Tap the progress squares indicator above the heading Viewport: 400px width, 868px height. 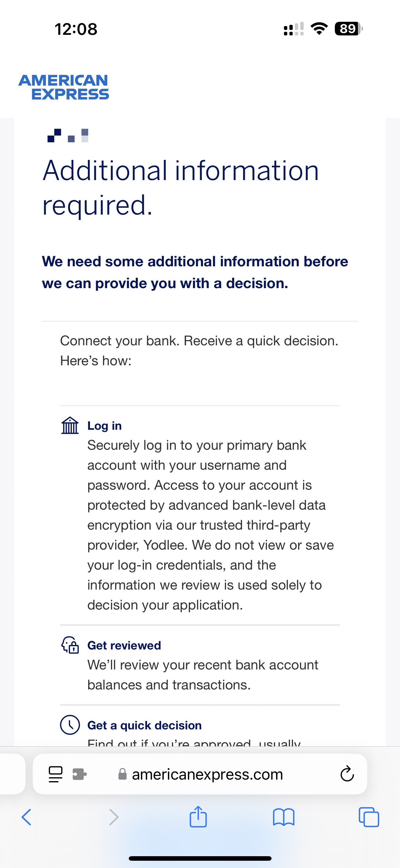[x=68, y=136]
